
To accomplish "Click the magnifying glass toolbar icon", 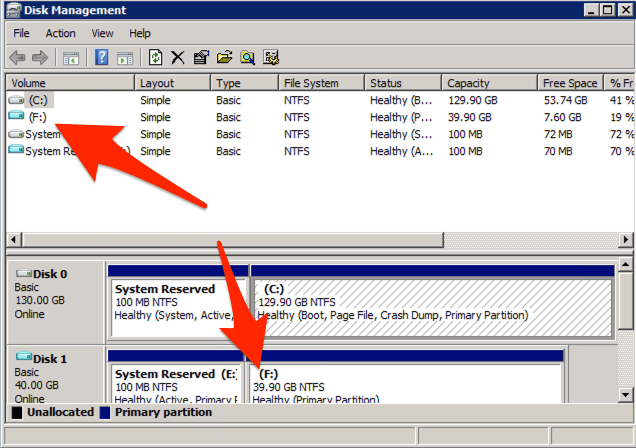I will pyautogui.click(x=247, y=58).
